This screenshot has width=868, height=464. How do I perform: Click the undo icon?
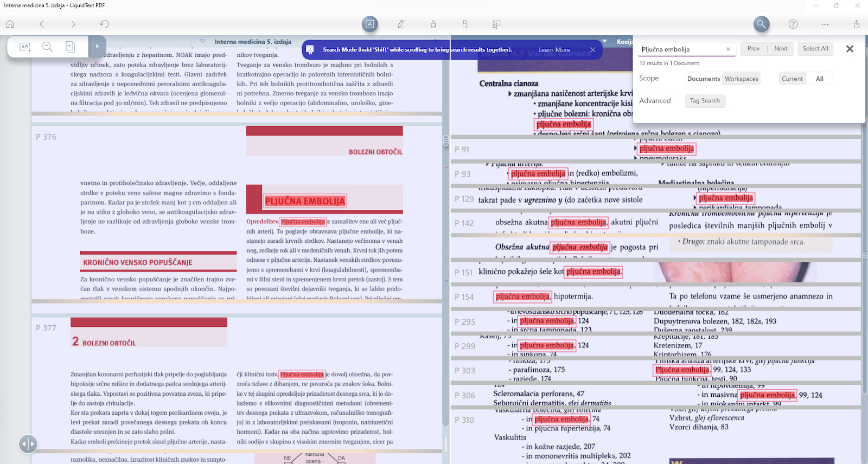[104, 24]
